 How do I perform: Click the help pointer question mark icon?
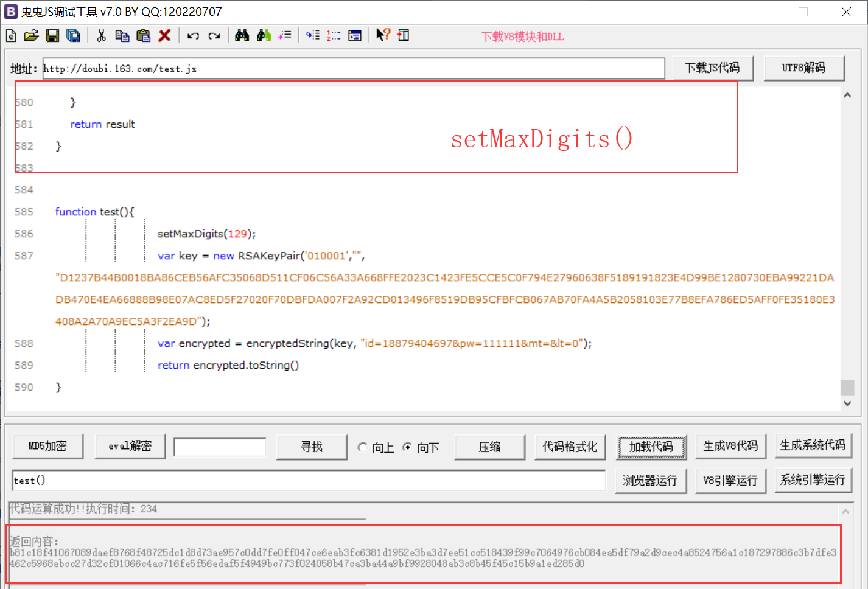[383, 35]
